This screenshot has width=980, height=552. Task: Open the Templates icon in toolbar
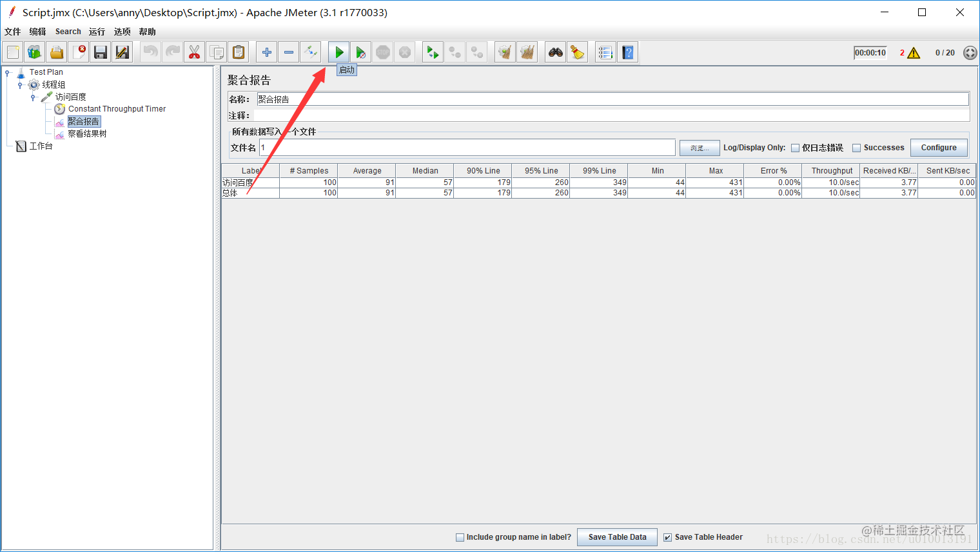[x=35, y=52]
